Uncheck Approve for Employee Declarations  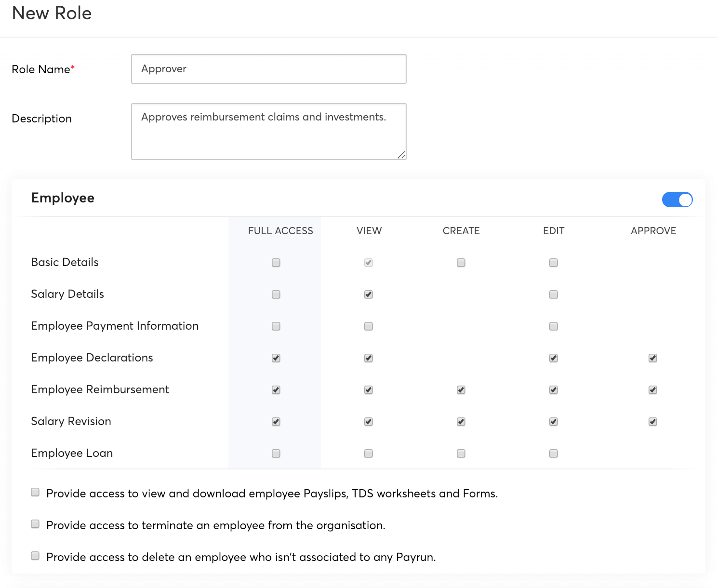tap(653, 358)
